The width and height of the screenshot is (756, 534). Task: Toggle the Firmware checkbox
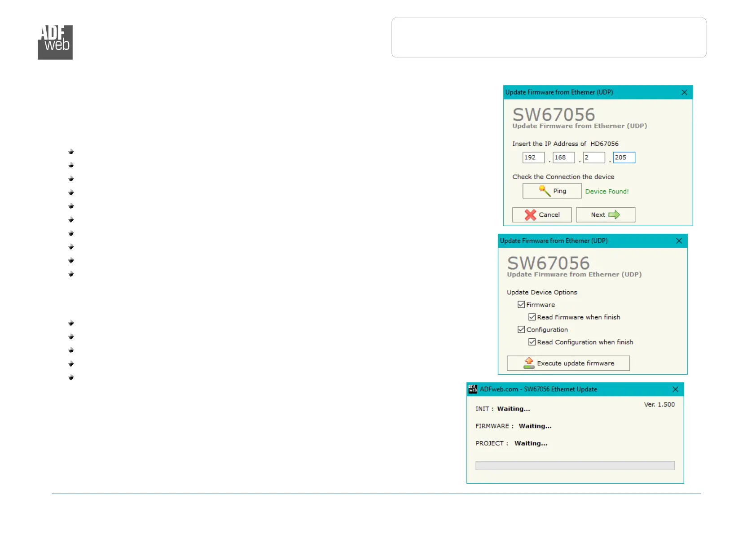(521, 305)
